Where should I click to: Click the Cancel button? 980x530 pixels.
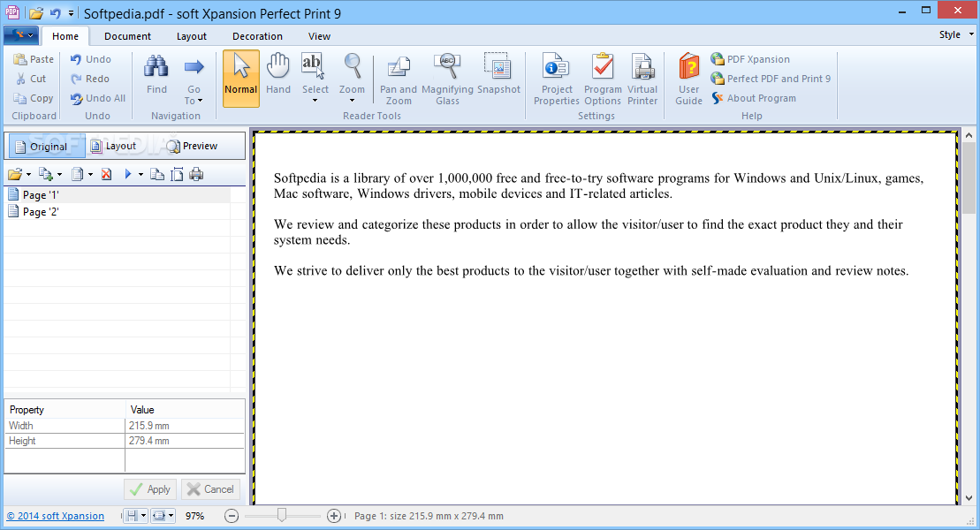click(x=210, y=489)
